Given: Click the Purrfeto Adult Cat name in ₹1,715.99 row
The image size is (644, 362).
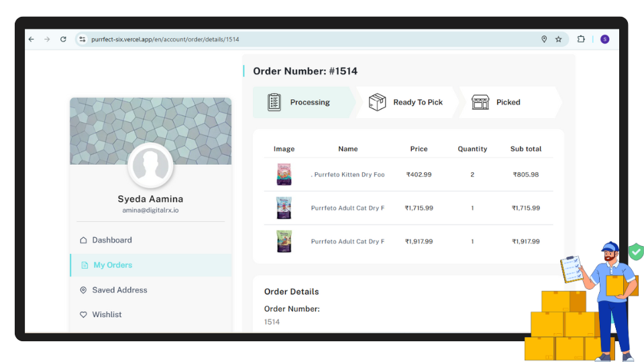Looking at the screenshot, I should [348, 208].
